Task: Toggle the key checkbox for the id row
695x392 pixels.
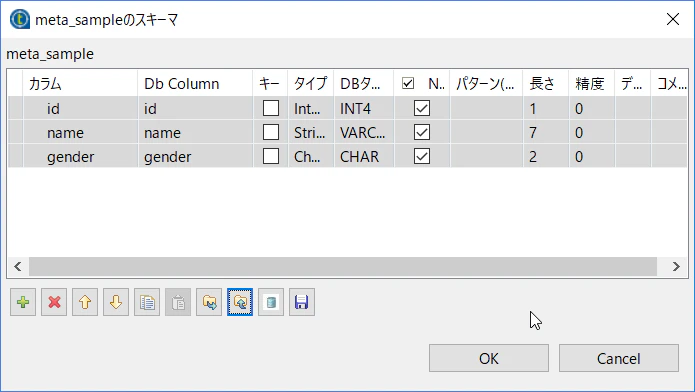Action: 271,108
